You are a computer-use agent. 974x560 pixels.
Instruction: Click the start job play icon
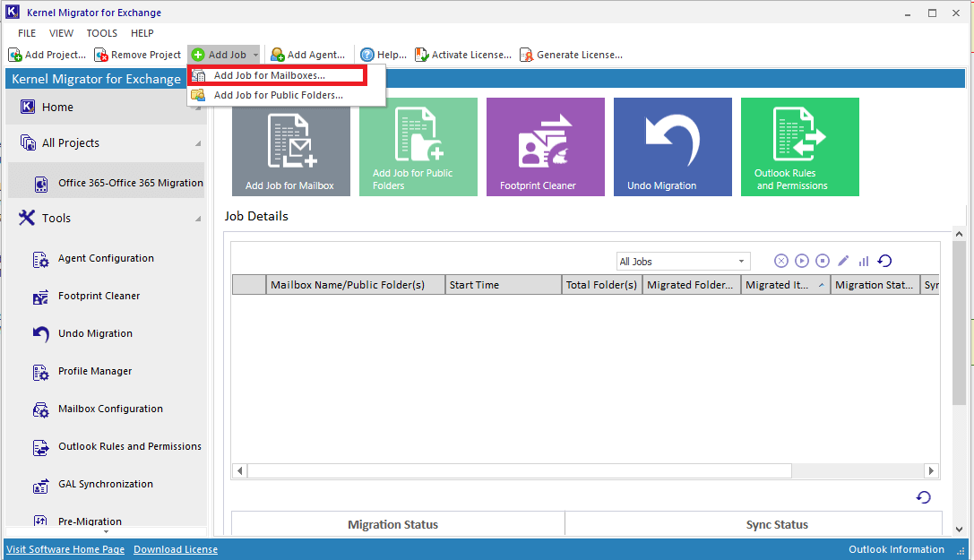click(x=802, y=261)
